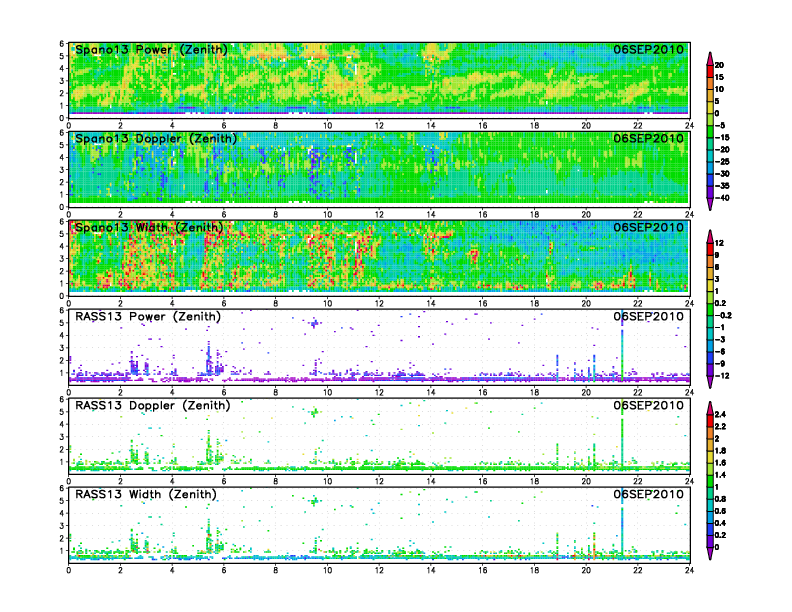Click the '15' label on the colorbar
792x612 pixels.
pos(719,77)
